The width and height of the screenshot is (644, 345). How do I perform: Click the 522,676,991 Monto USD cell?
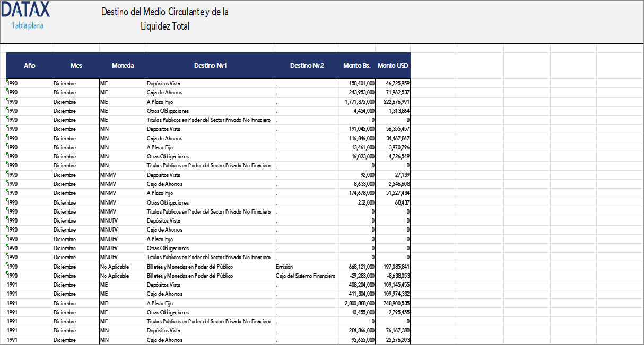pyautogui.click(x=393, y=101)
